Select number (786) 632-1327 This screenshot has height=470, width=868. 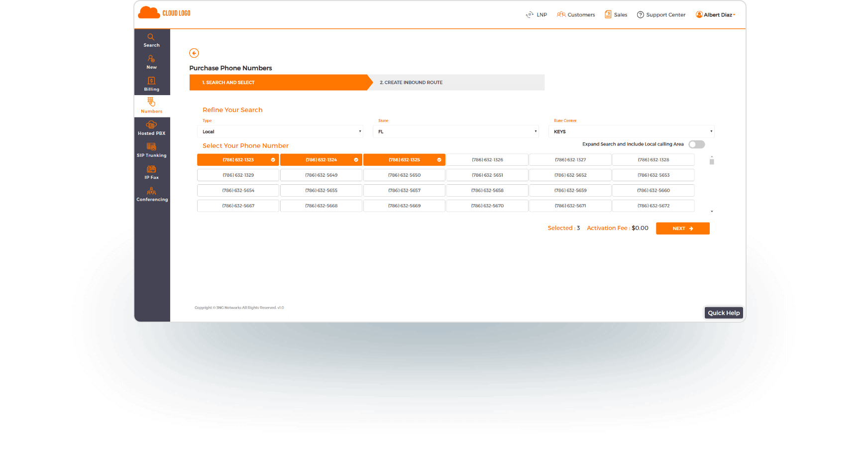tap(570, 160)
